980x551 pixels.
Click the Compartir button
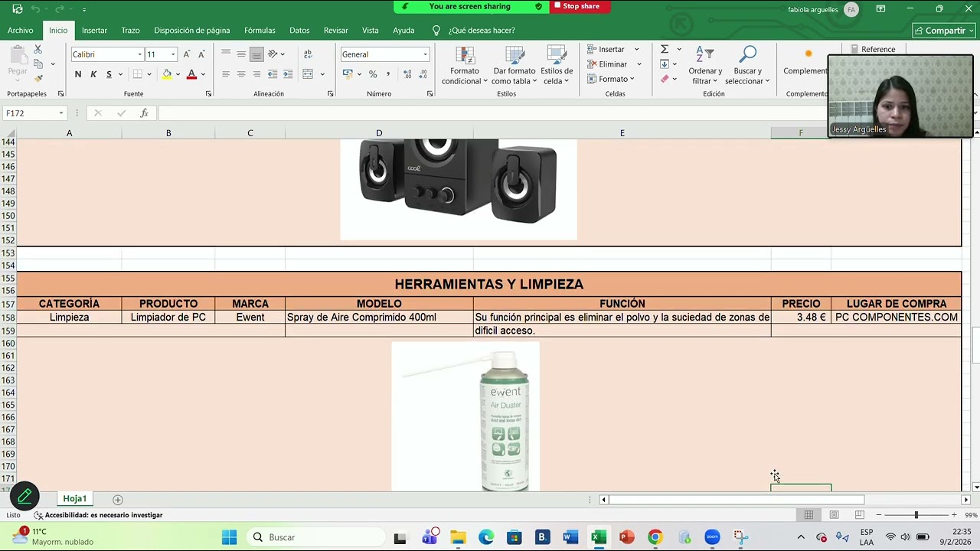point(944,31)
